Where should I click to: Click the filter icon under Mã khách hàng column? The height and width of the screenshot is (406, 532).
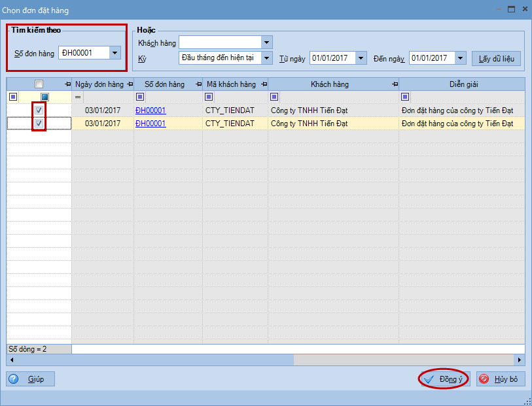(209, 97)
